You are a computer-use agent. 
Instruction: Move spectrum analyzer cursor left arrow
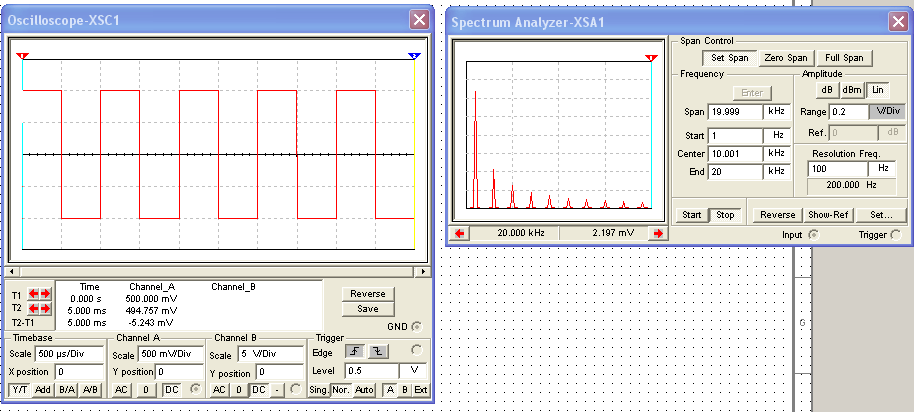tap(459, 233)
